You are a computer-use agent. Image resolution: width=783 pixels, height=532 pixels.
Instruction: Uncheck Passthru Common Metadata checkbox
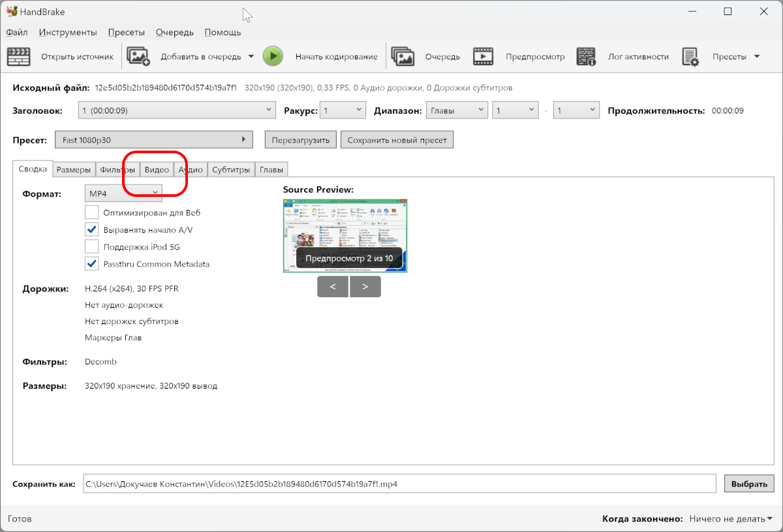[x=92, y=264]
